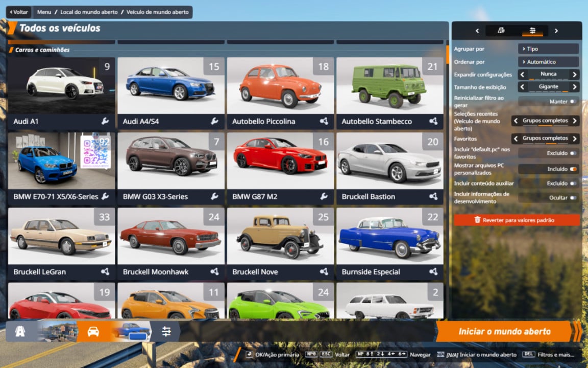This screenshot has width=588, height=368.
Task: Click the Menu breadcrumb item
Action: pyautogui.click(x=44, y=12)
